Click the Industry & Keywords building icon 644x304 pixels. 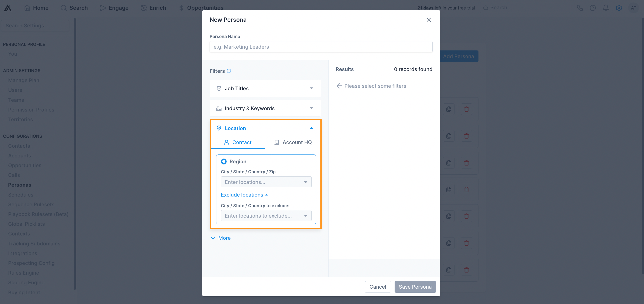(x=219, y=108)
